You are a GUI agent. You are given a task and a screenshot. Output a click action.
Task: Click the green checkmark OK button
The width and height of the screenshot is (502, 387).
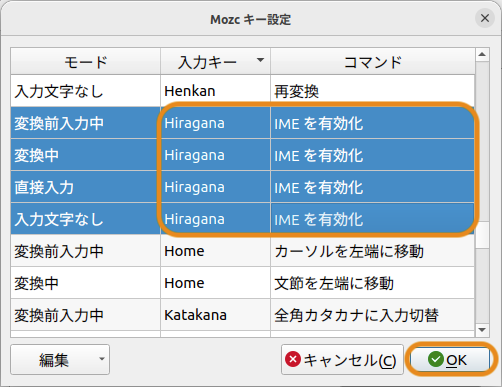(450, 360)
